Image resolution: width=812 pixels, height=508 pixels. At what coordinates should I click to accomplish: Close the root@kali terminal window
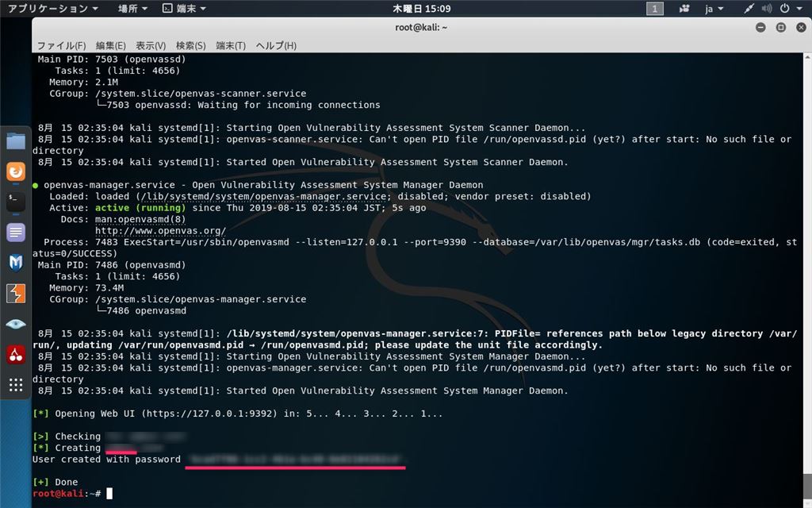click(801, 28)
